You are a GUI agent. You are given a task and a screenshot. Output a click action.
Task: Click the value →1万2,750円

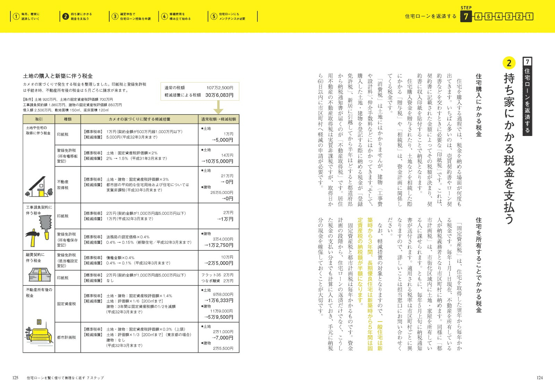pos(219,245)
